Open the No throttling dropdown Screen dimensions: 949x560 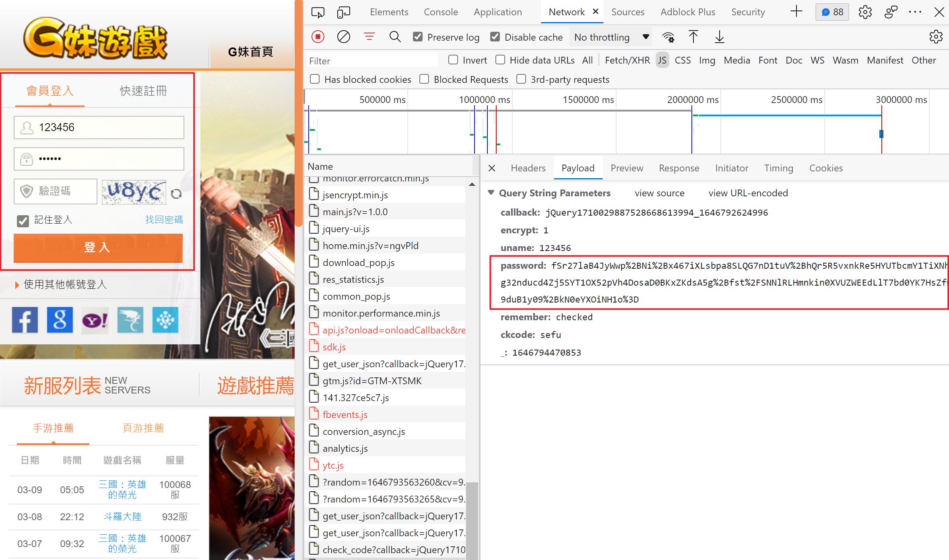[x=611, y=37]
